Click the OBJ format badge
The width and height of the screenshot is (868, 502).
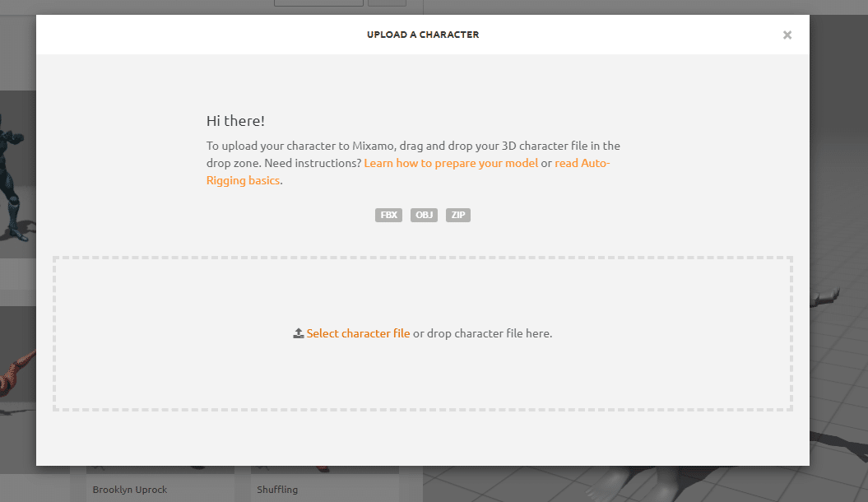coord(424,215)
